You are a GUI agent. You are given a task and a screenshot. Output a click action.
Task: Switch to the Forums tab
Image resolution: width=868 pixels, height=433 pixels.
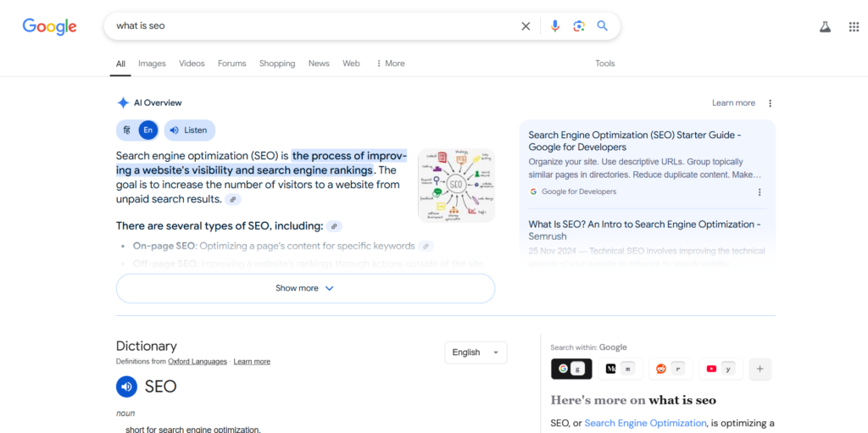(x=232, y=64)
